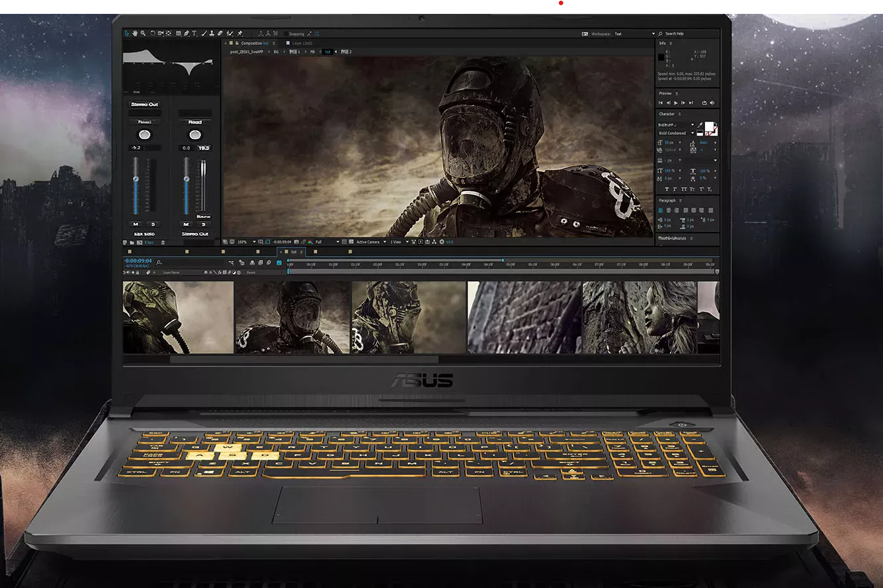
Task: Select the Pen tool
Action: [187, 33]
